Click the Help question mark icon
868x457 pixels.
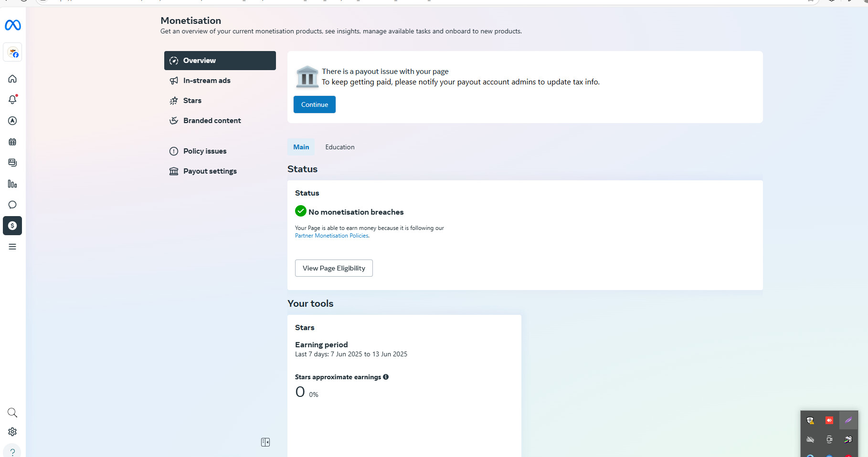coord(12,452)
